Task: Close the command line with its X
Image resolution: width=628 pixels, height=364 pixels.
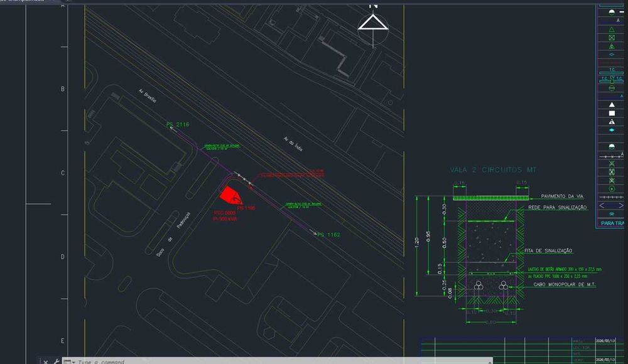Action: pyautogui.click(x=46, y=362)
